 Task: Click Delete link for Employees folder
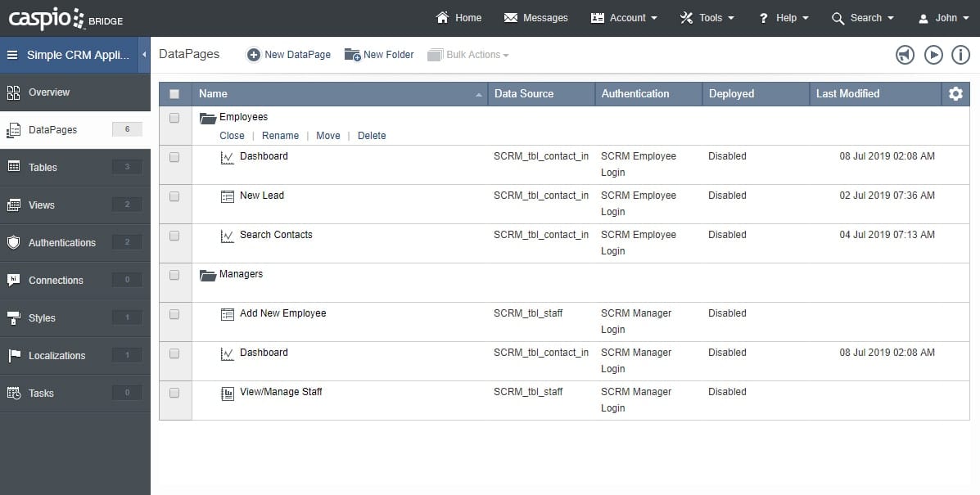click(x=372, y=136)
